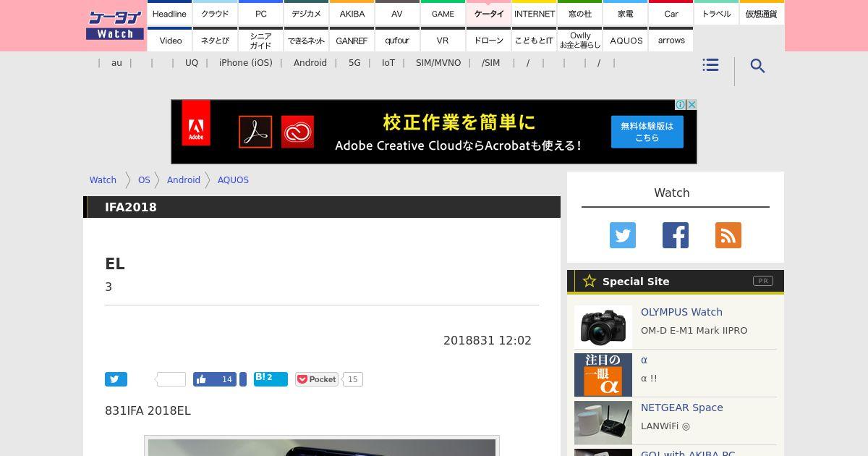868x456 pixels.
Task: Click the ad info icon on Adobe banner
Action: point(681,105)
